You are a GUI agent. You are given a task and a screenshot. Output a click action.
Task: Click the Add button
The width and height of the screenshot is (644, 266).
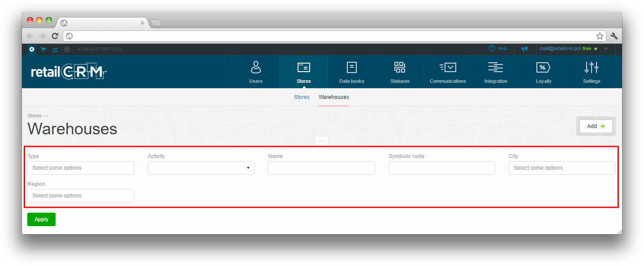[596, 126]
